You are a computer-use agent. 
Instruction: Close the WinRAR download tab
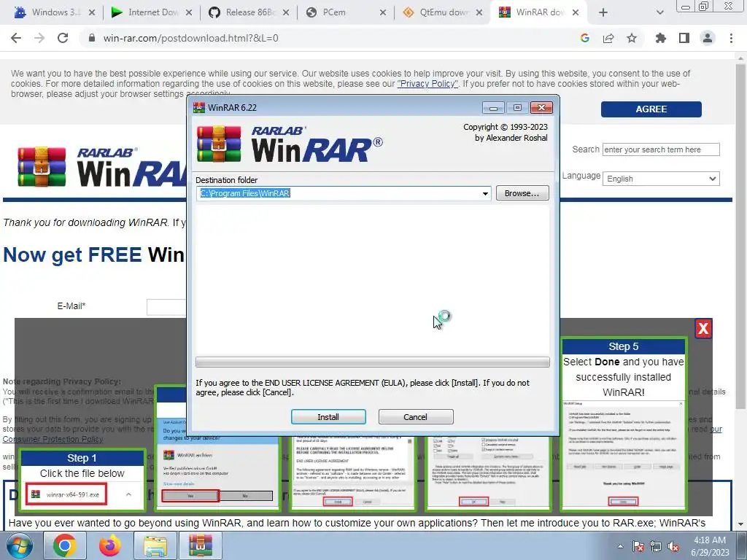(x=576, y=12)
